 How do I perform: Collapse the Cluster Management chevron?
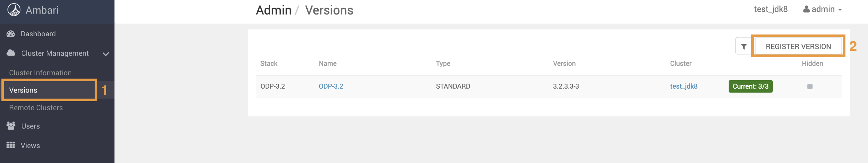105,54
